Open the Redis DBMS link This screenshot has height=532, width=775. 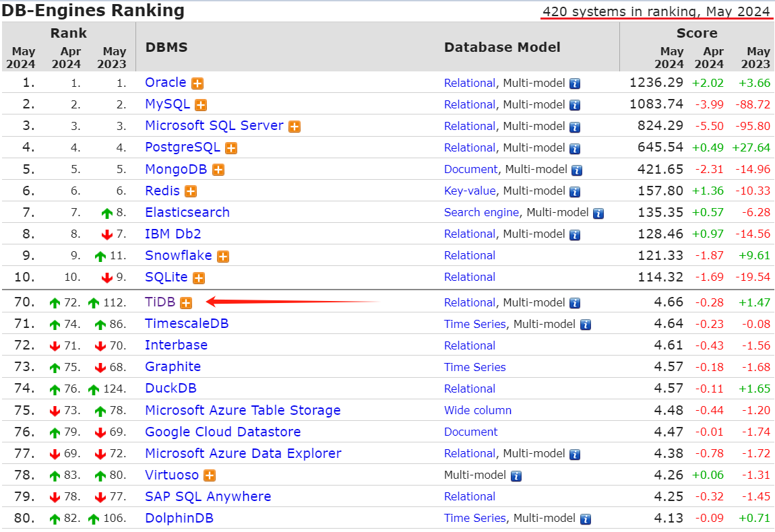click(162, 191)
